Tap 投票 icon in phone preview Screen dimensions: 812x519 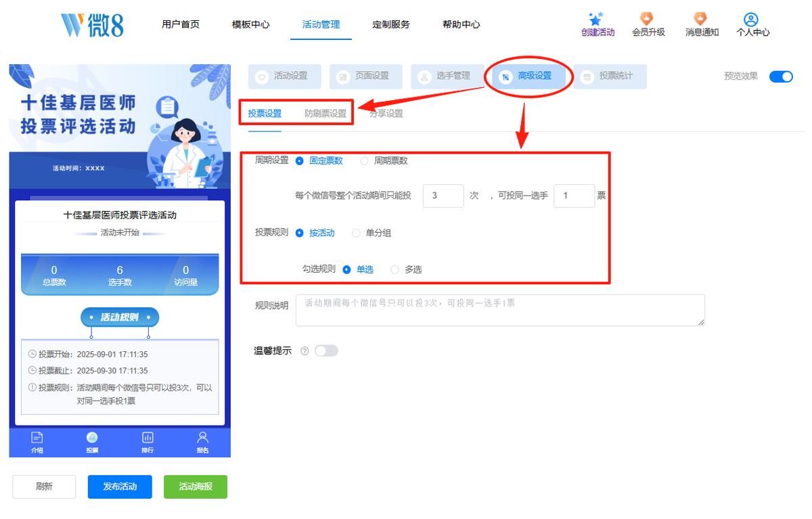coord(92,438)
